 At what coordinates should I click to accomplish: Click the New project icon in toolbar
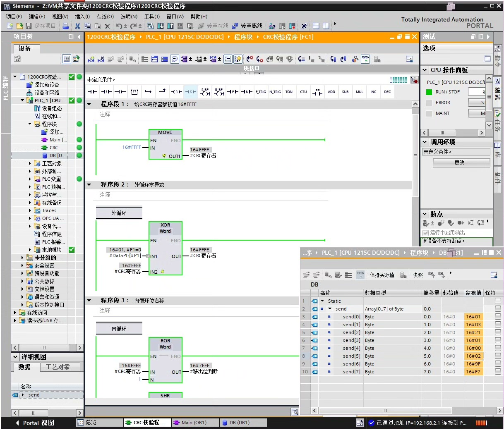10,26
